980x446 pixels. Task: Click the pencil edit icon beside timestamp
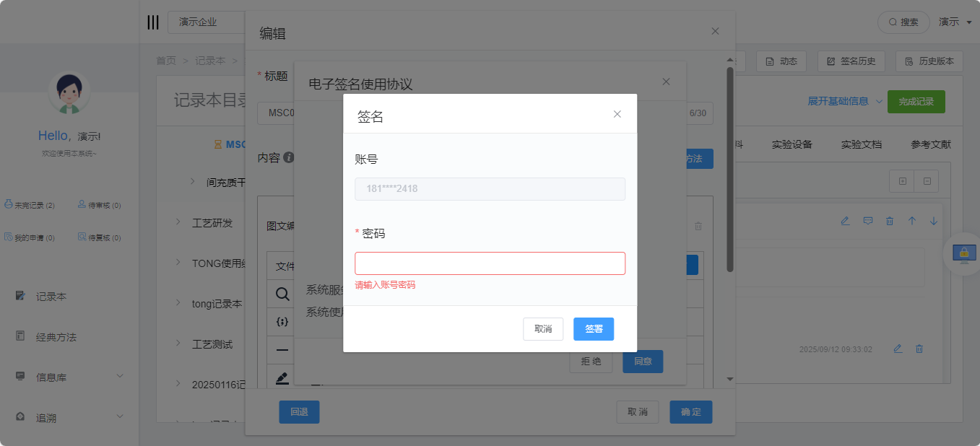898,349
